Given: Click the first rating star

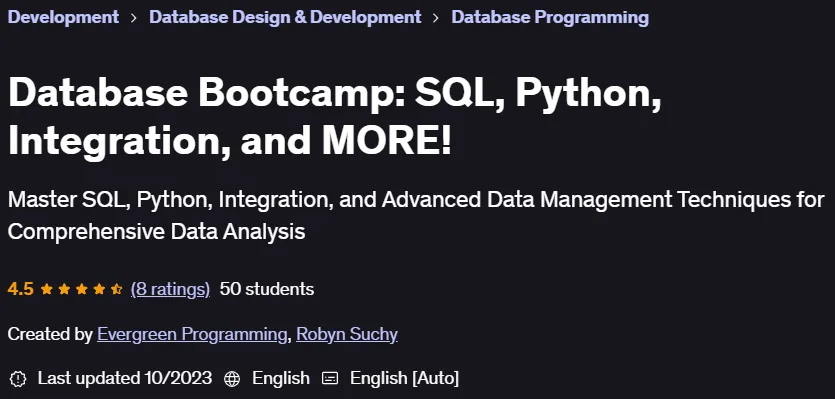Looking at the screenshot, I should [x=46, y=289].
